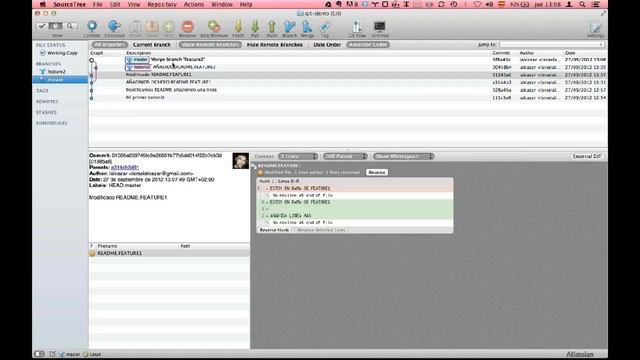Switch to search view button
Viewport: 640px width, 360px height.
tap(71, 26)
